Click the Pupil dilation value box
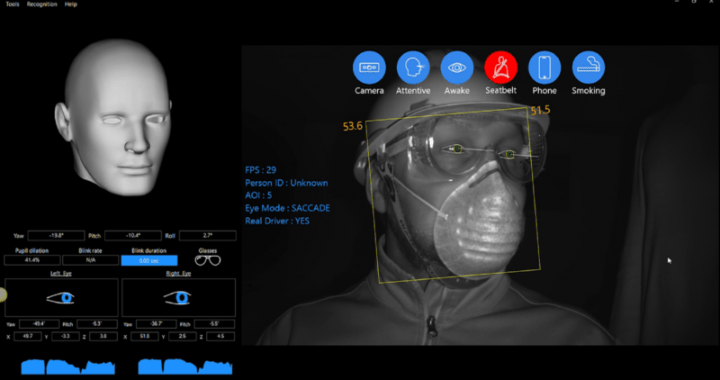 click(32, 260)
